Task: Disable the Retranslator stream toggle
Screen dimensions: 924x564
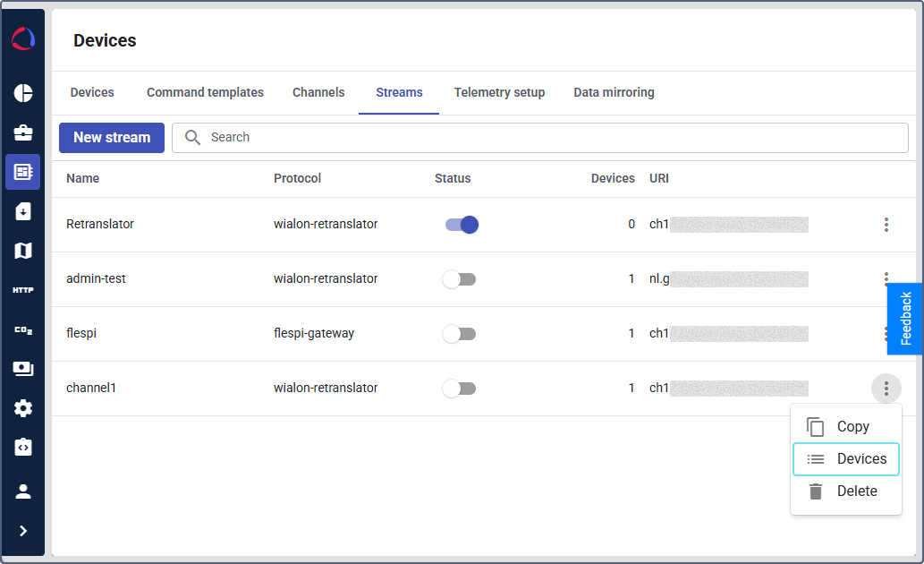Action: pyautogui.click(x=462, y=225)
